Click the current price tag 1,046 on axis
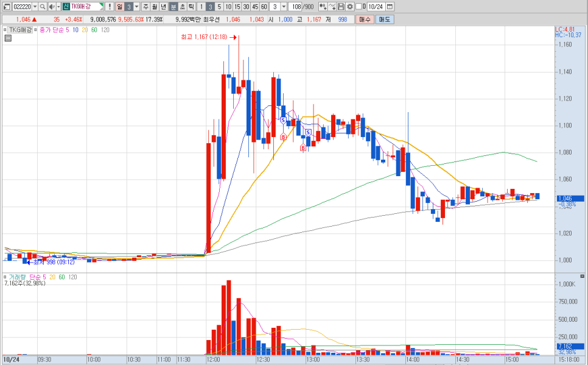This screenshot has height=365, width=588. point(570,199)
